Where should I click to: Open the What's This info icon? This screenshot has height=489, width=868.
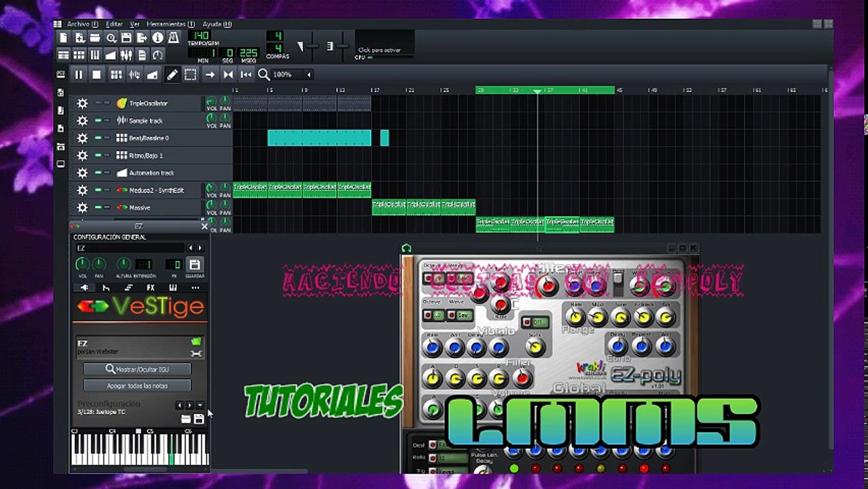pos(158,38)
